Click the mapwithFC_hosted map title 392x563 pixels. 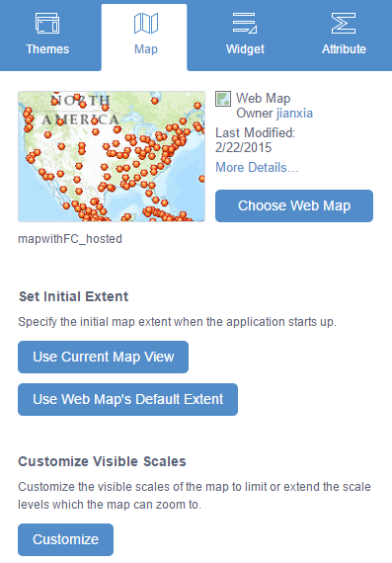[x=70, y=239]
